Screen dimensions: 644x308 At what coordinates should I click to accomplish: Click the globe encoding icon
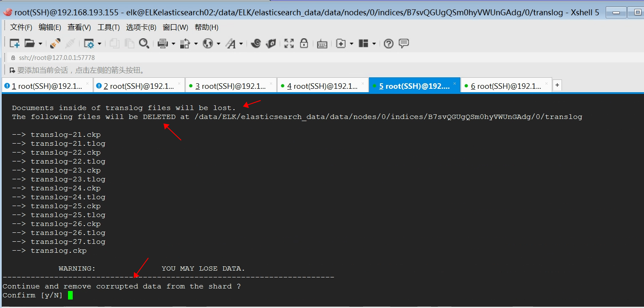click(x=207, y=43)
